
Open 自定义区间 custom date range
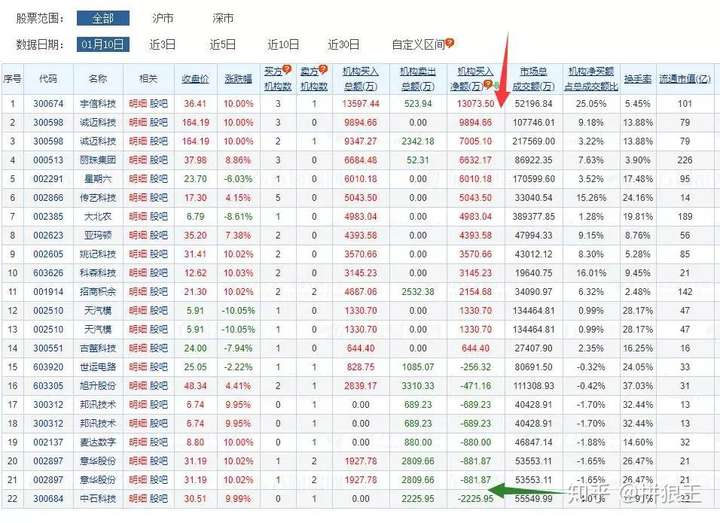(418, 45)
